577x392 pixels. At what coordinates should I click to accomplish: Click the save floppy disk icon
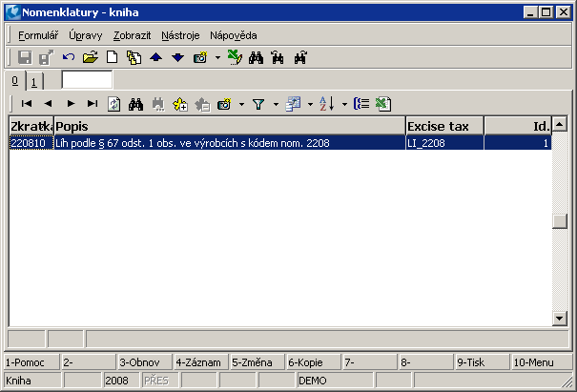tap(25, 58)
